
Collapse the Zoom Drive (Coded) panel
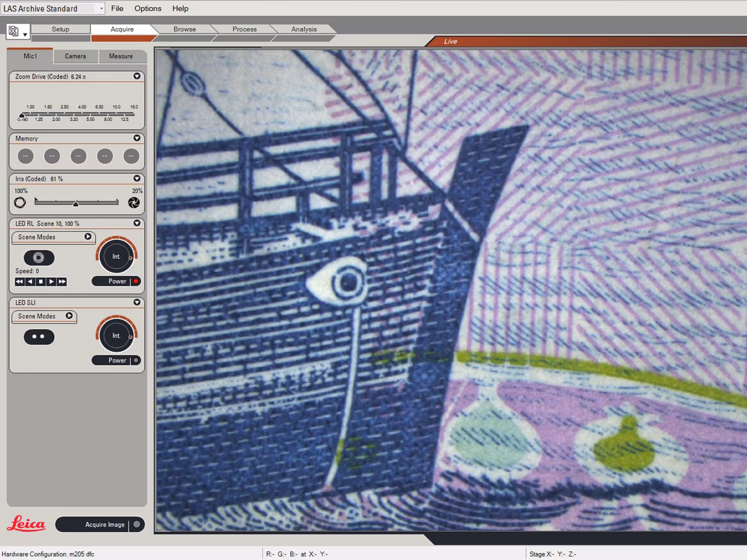(x=137, y=76)
